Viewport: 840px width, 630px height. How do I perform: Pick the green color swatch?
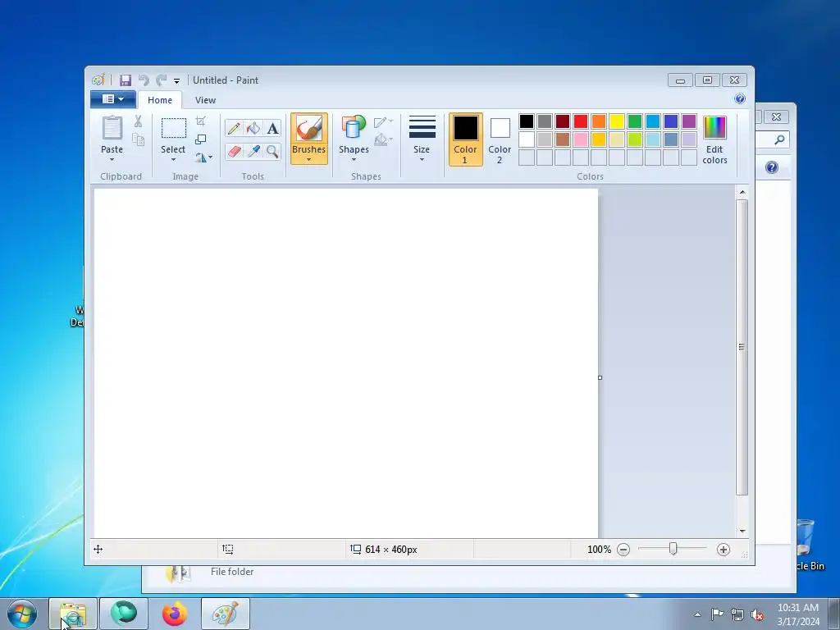coord(635,121)
